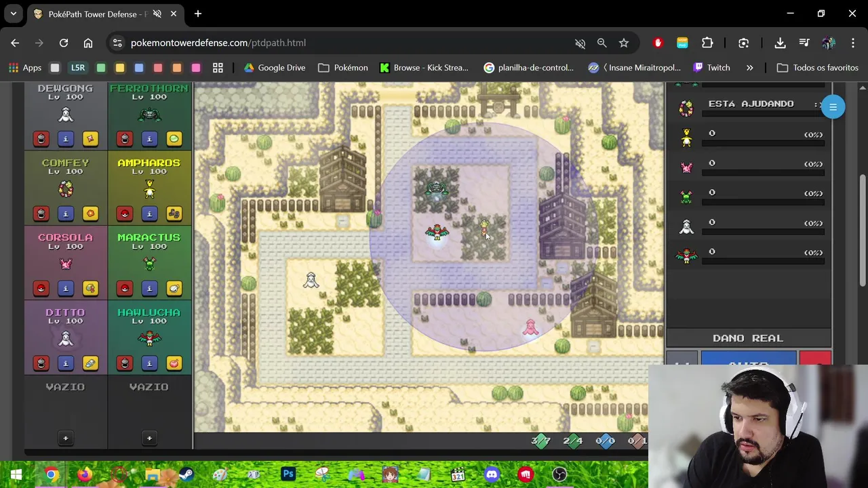Click Ampharos's yellow item slot
Screen dimensions: 868x488
point(174,213)
